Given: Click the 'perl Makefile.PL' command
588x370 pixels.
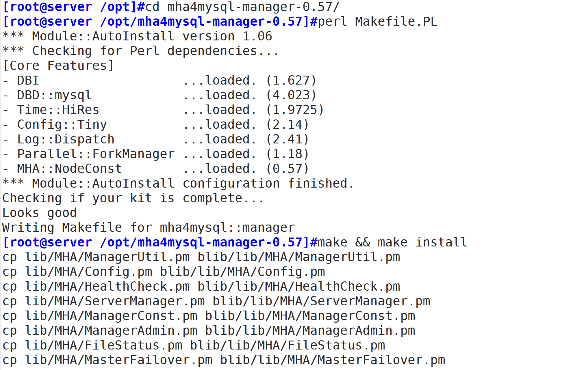Looking at the screenshot, I should click(378, 22).
